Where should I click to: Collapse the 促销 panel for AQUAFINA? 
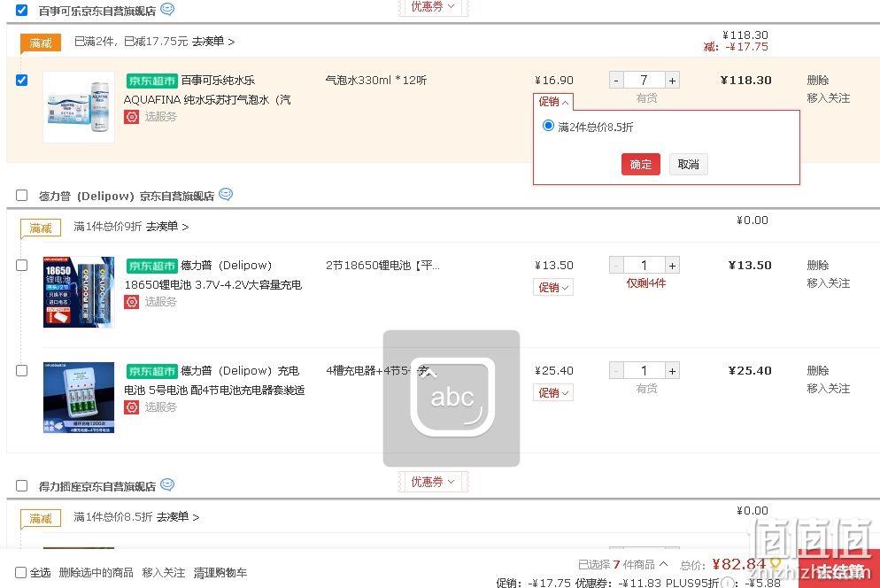click(553, 102)
